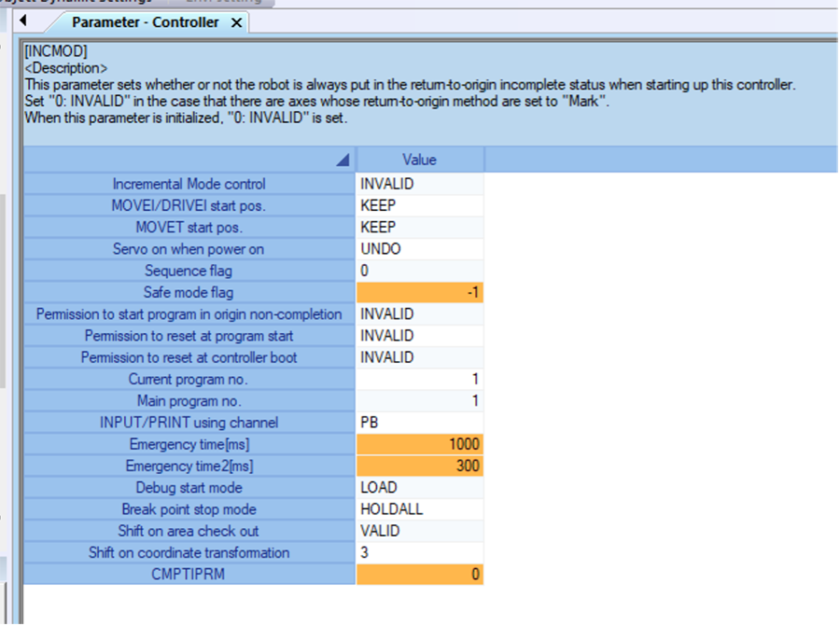Edit the Main program no. value
The image size is (840, 626).
[x=419, y=401]
